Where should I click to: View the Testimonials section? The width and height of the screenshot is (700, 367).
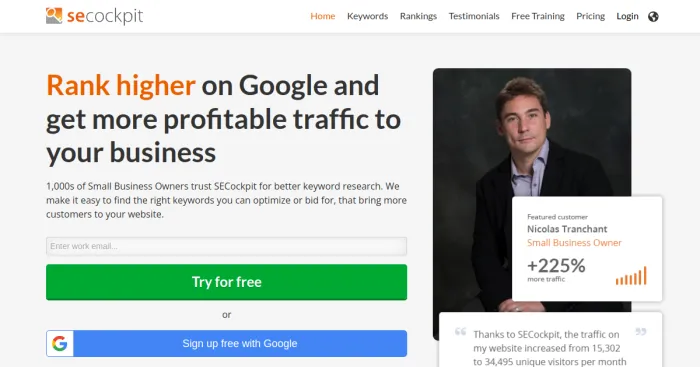[x=474, y=16]
